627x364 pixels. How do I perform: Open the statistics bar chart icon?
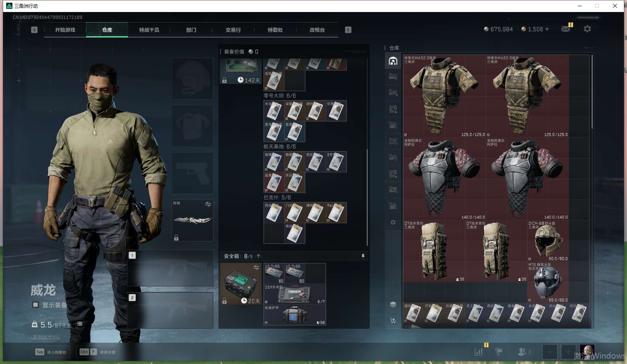coord(479,352)
